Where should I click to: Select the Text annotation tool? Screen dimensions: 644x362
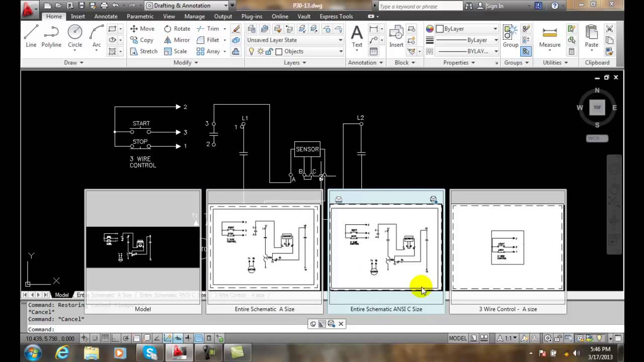(357, 36)
